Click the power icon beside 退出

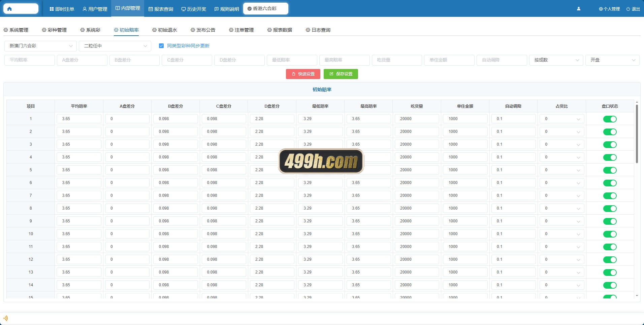628,9
